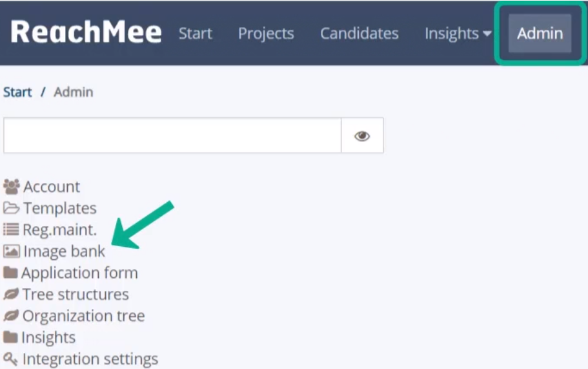Screen dimensions: 588x369
Task: Click the ReachMee logo
Action: [86, 32]
